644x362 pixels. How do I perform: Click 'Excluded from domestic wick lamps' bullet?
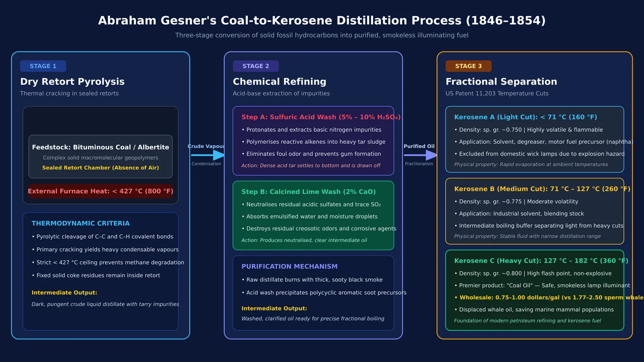click(x=539, y=154)
